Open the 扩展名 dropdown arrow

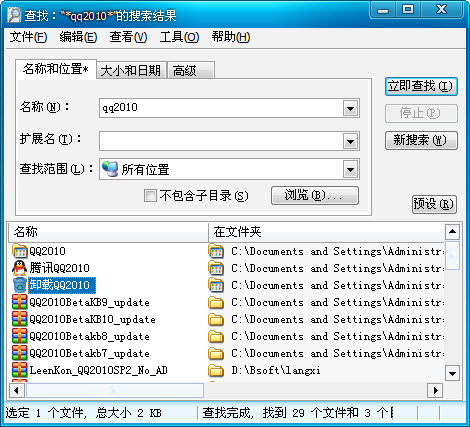click(x=350, y=141)
